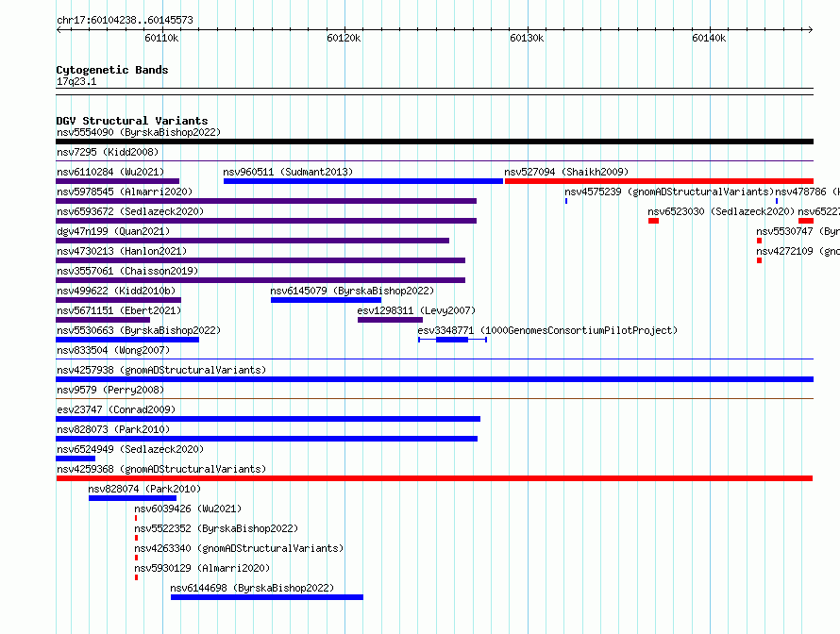
Task: Click the right arrow of the ruler
Action: point(811,30)
